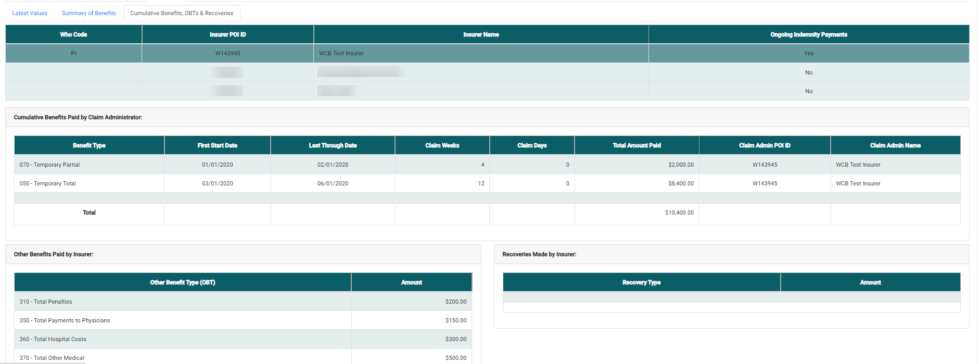
Task: Click the First Start Date column header
Action: (217, 145)
